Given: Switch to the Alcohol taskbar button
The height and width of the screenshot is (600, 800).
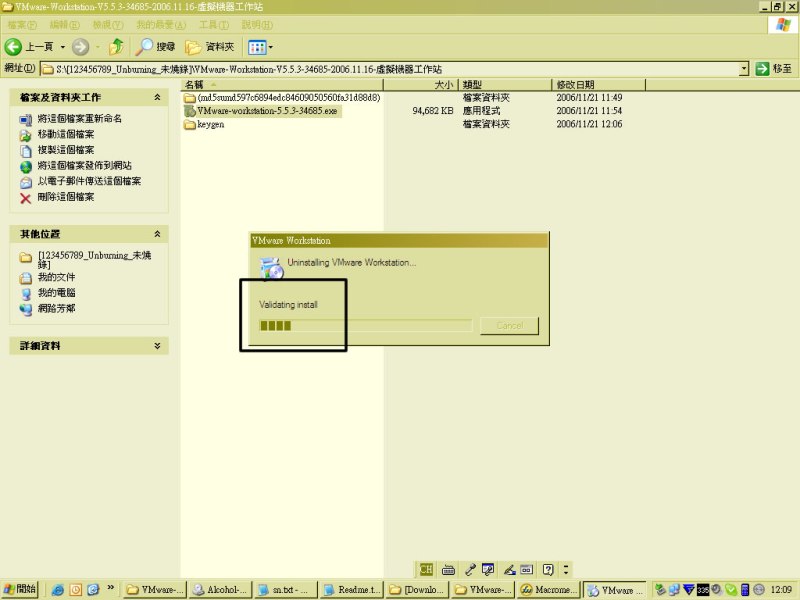Looking at the screenshot, I should 221,590.
